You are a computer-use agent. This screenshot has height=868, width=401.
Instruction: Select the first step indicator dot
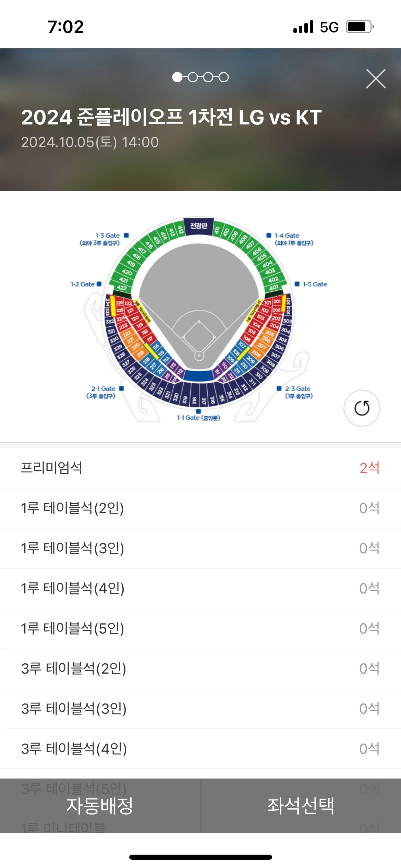pos(177,77)
